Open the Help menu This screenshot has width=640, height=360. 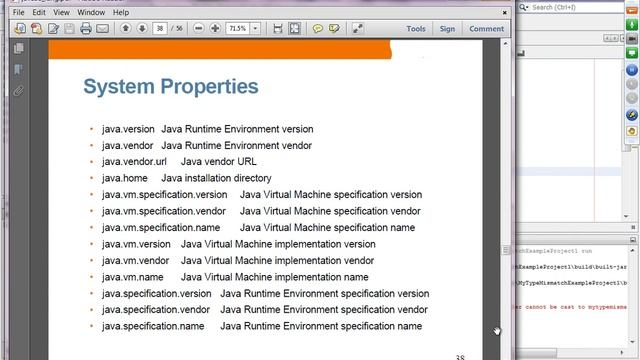(121, 12)
